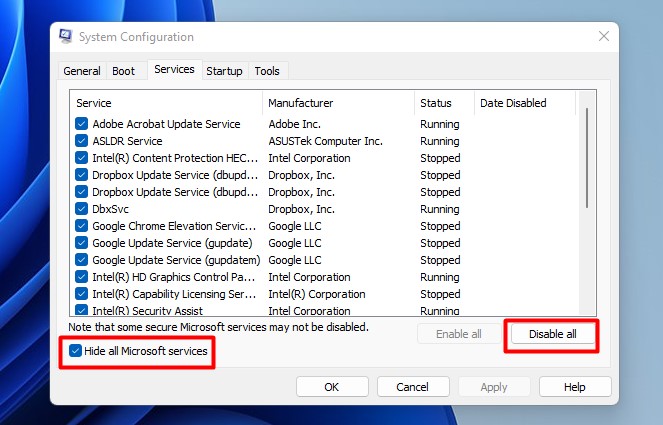Click Intel(R) Corporation manufacturer cell

point(317,294)
